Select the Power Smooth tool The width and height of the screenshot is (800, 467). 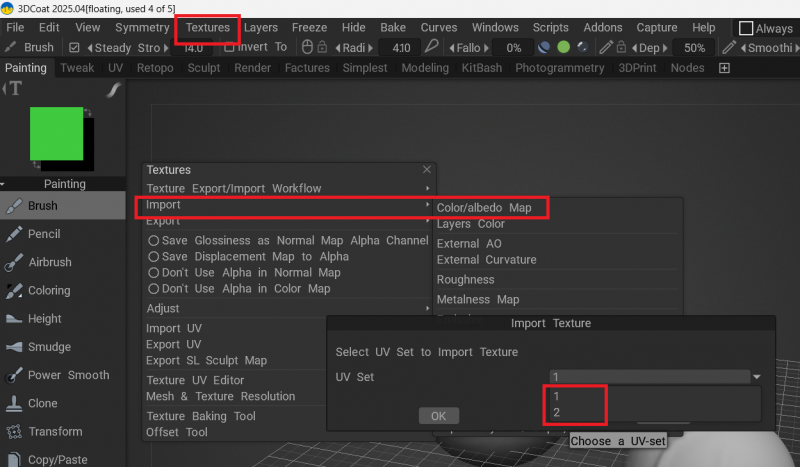point(68,375)
